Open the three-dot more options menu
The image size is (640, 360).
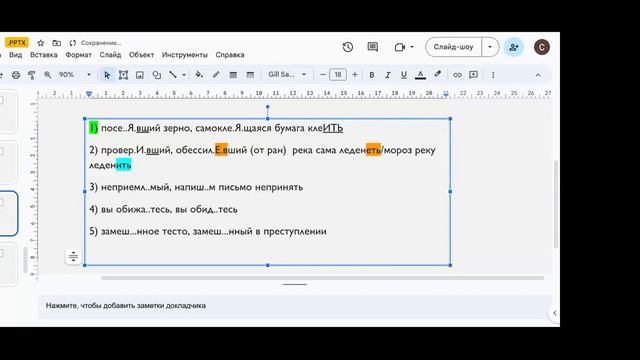[493, 75]
